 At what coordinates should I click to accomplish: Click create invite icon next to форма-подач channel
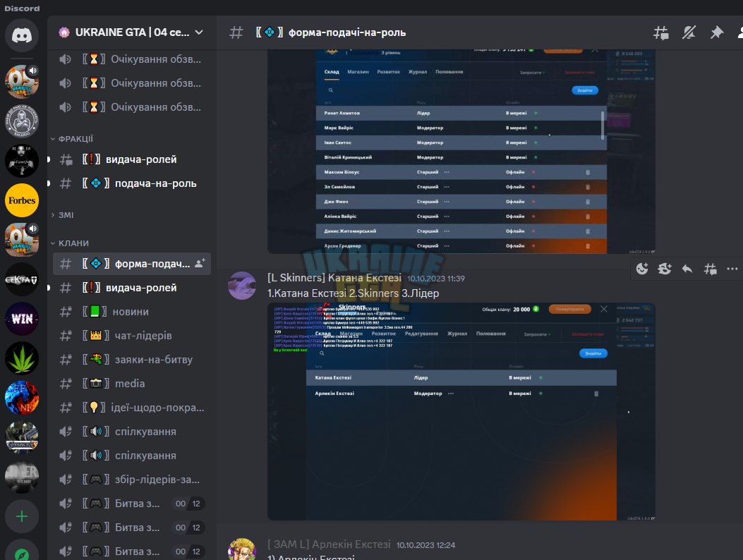(x=200, y=263)
